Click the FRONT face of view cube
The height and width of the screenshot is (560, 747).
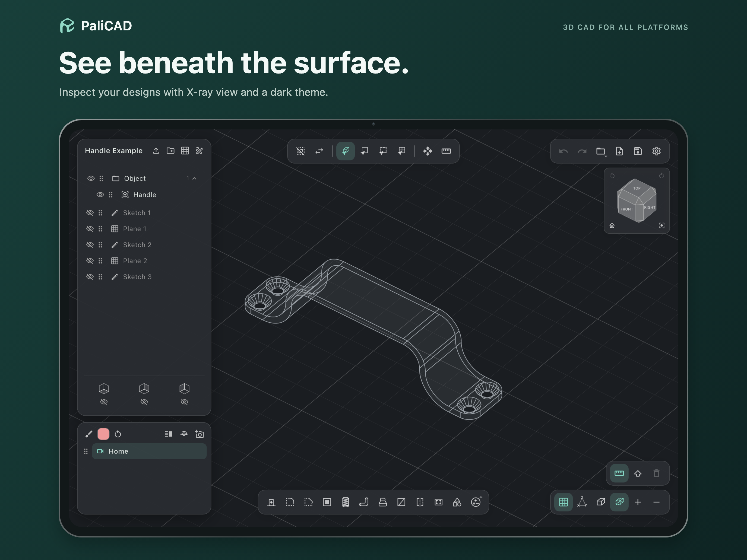[626, 209]
